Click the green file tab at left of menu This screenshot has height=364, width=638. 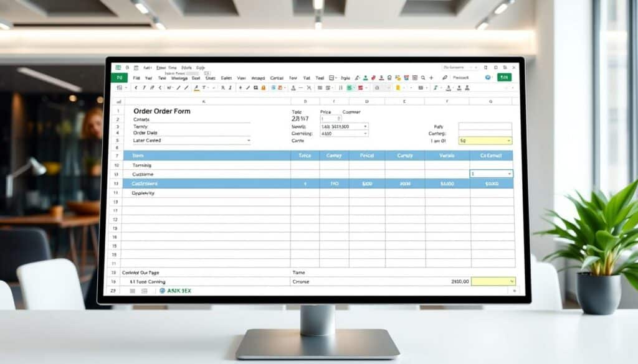[x=119, y=78]
